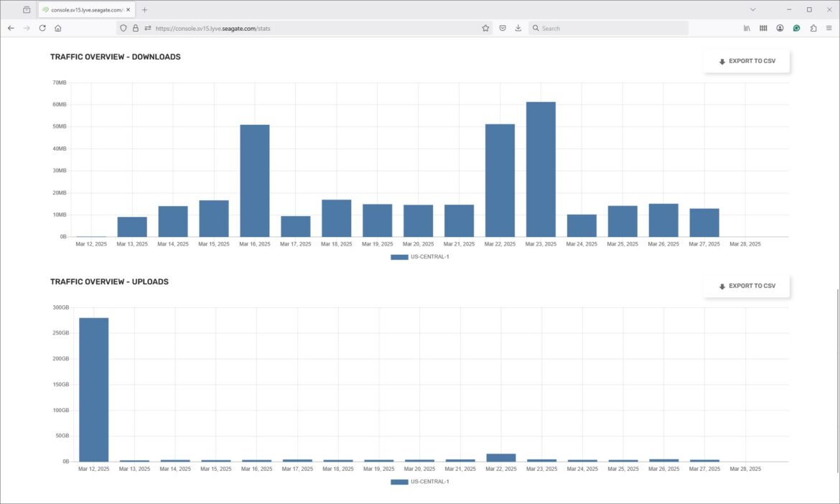
Task: Click the 300GB axis label
Action: [x=60, y=307]
